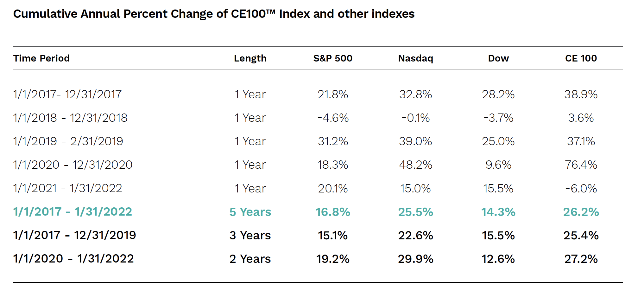
Task: Click the 48.2% Nasdaq value
Action: (x=415, y=165)
